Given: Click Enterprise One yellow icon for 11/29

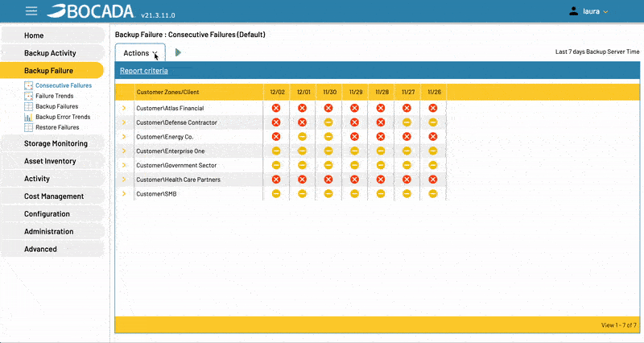Looking at the screenshot, I should click(x=354, y=151).
